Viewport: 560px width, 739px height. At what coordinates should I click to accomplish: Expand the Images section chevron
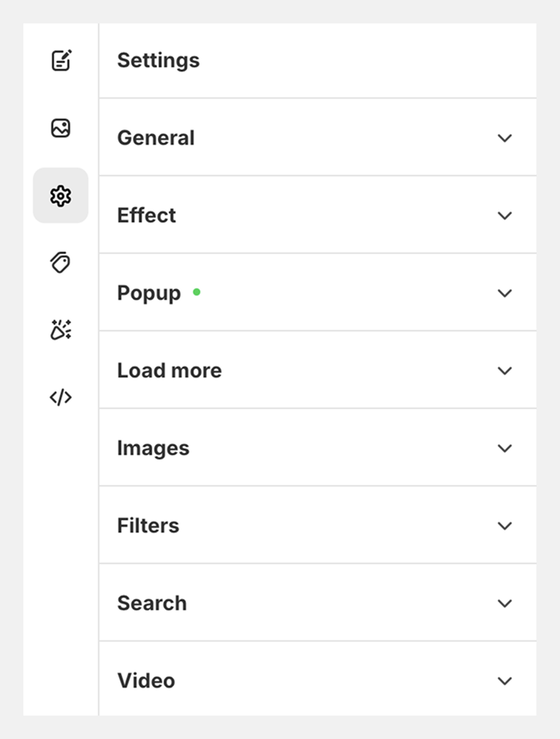click(x=504, y=449)
